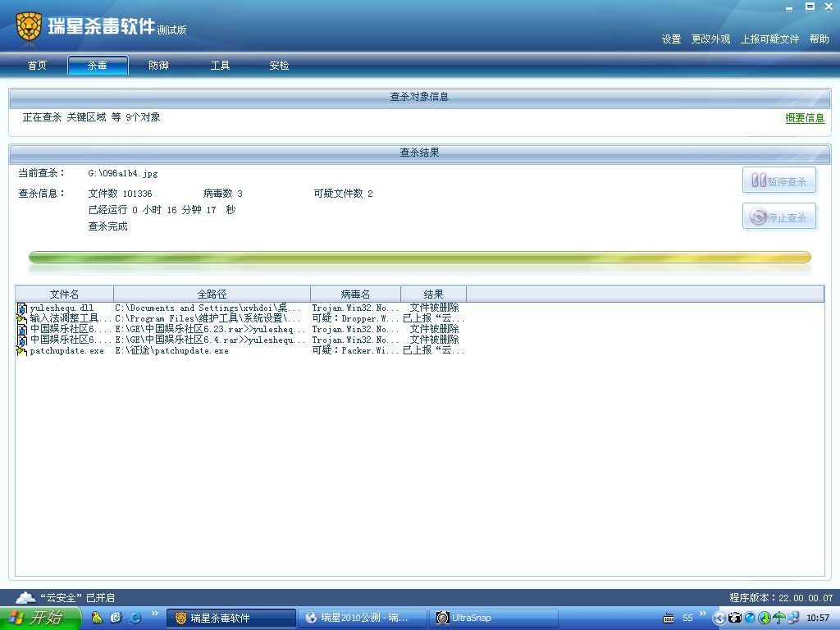Click the keyboard icon in the taskbar

pyautogui.click(x=669, y=619)
